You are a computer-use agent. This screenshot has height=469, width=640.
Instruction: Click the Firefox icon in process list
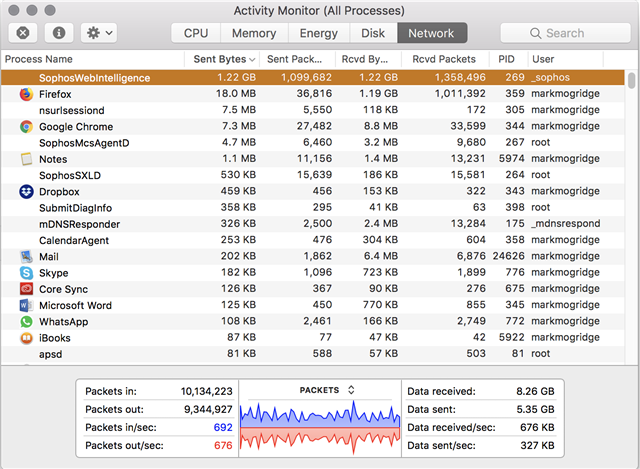point(26,94)
